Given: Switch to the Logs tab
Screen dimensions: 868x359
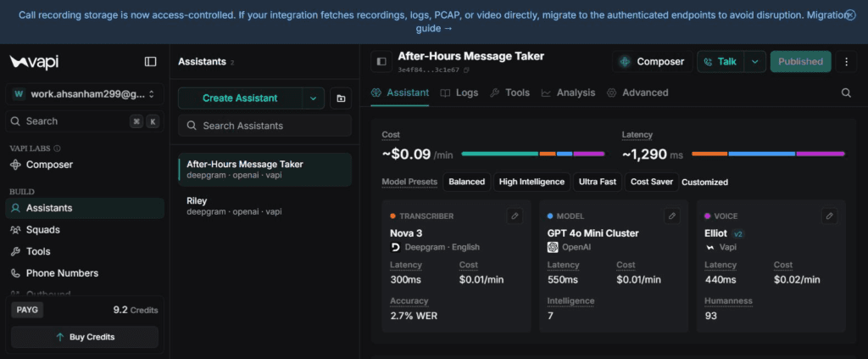Looking at the screenshot, I should click(x=459, y=93).
